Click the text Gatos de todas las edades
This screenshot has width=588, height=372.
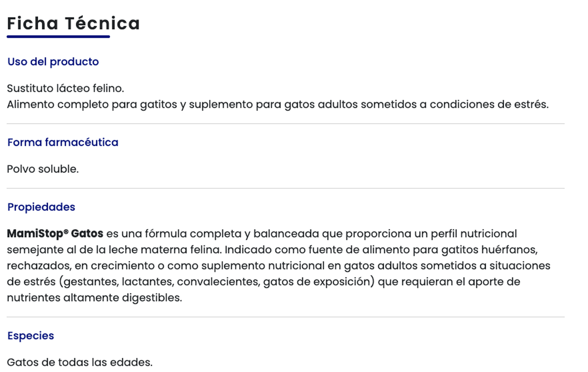click(80, 362)
